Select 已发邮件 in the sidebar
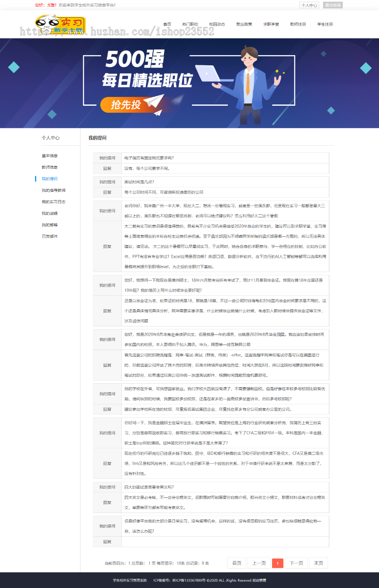The image size is (379, 588). pyautogui.click(x=50, y=236)
